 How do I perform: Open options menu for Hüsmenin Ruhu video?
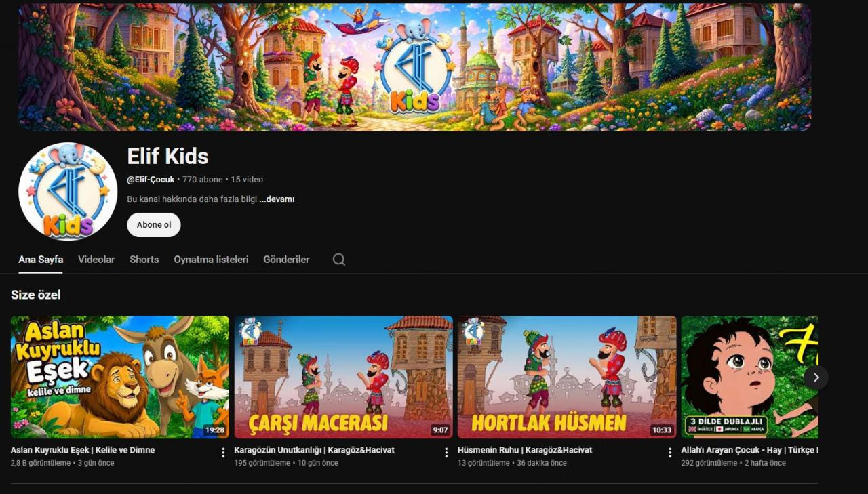point(670,453)
